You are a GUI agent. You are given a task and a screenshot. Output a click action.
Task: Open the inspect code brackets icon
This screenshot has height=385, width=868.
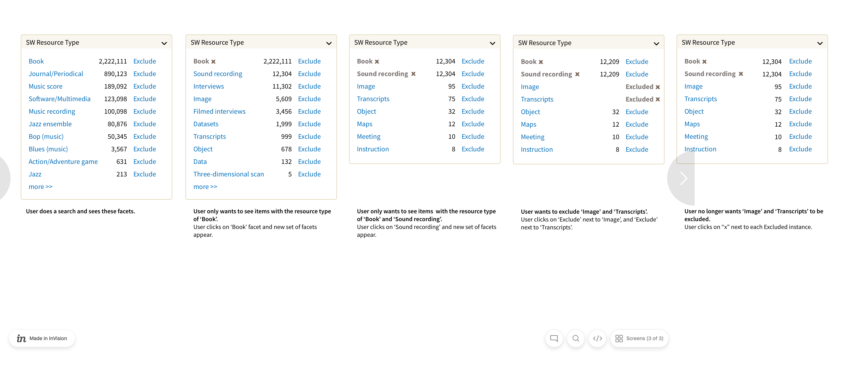click(597, 338)
